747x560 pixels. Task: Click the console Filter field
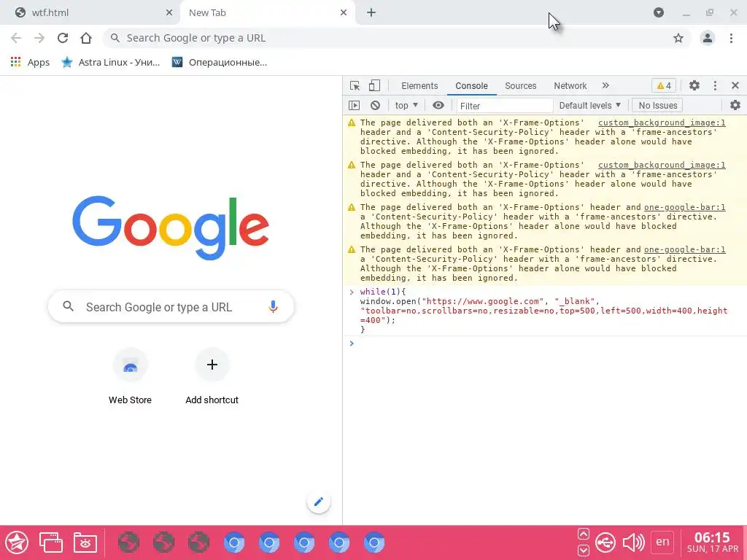[505, 106]
